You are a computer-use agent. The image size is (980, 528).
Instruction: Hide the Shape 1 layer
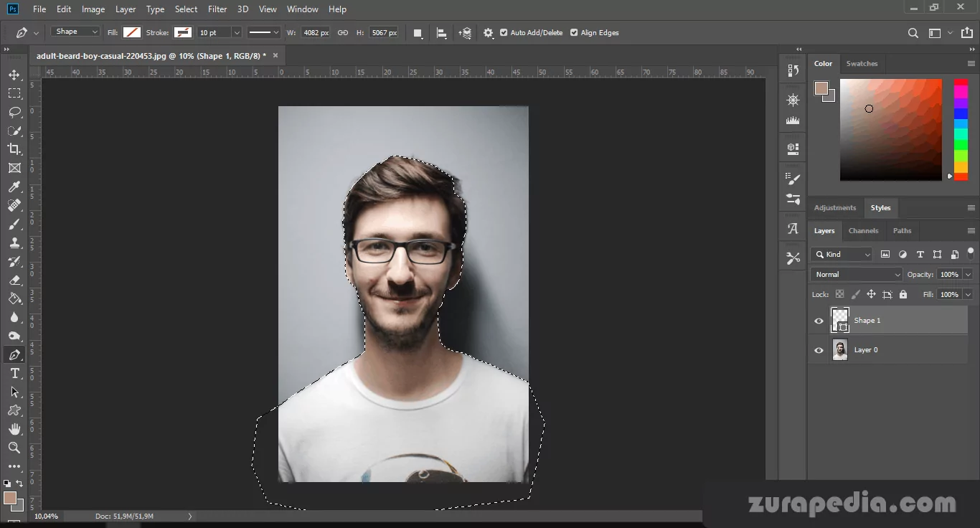pyautogui.click(x=819, y=321)
